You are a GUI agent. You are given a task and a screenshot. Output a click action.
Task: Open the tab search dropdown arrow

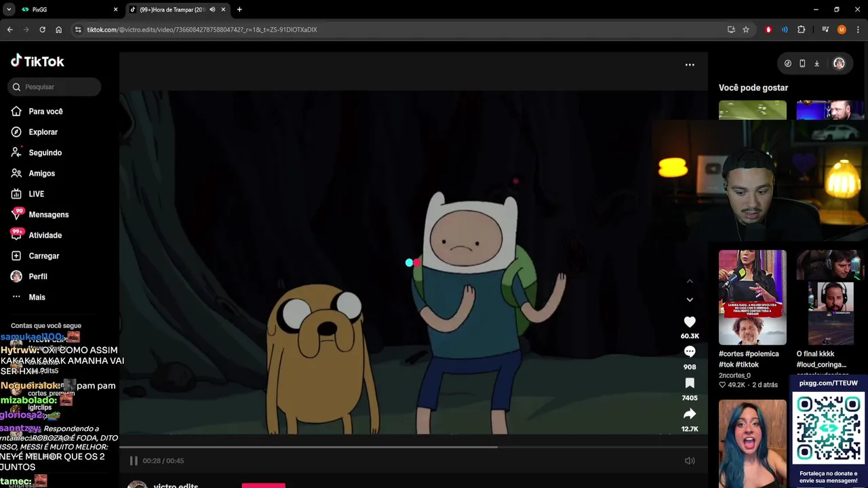(x=9, y=9)
